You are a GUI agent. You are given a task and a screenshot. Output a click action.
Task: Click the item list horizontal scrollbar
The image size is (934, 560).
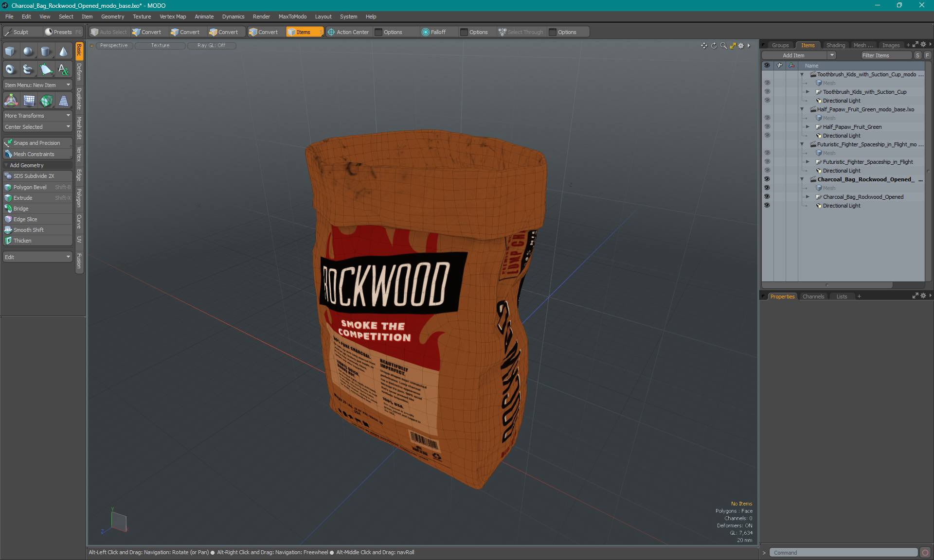(827, 285)
